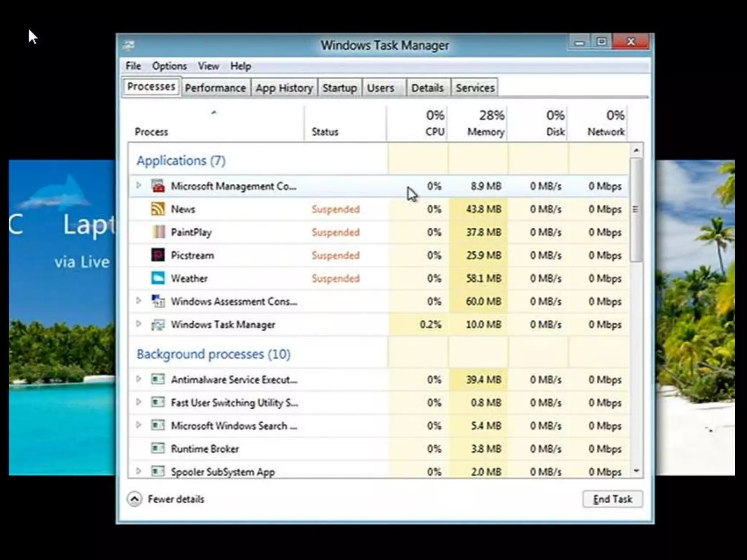Click the PaintPlay app icon
The width and height of the screenshot is (747, 560).
[158, 232]
